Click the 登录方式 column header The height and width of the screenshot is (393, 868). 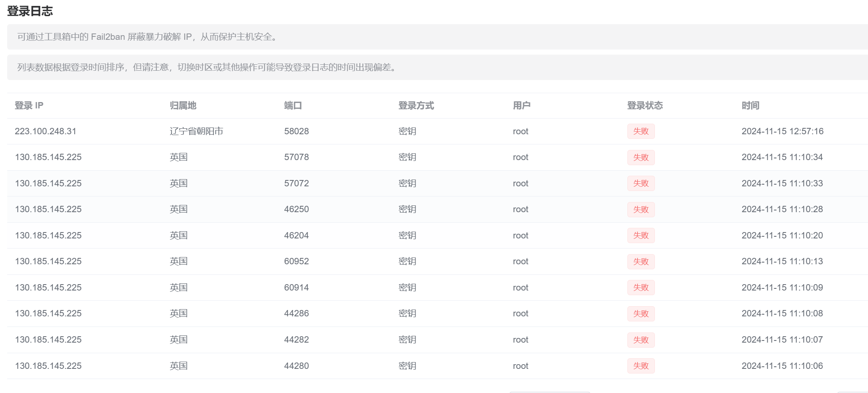point(416,105)
